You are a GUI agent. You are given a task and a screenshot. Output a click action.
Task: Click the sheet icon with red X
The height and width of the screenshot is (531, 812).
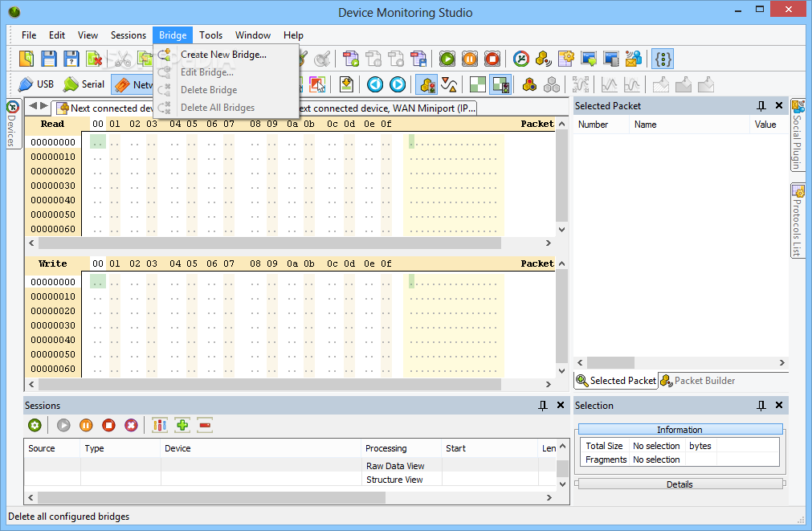tap(94, 59)
